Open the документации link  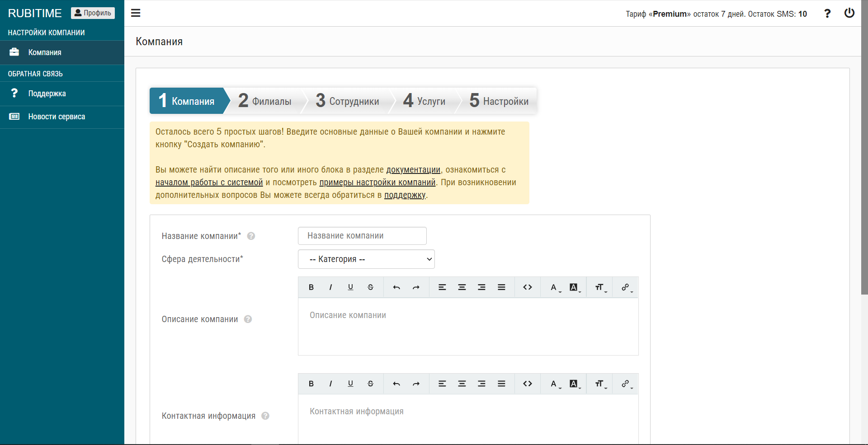pos(413,170)
